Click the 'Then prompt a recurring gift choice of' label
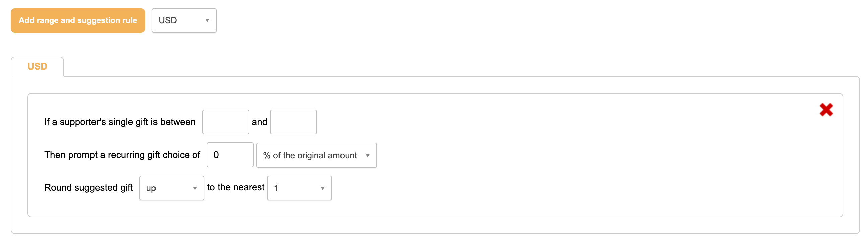 click(122, 155)
